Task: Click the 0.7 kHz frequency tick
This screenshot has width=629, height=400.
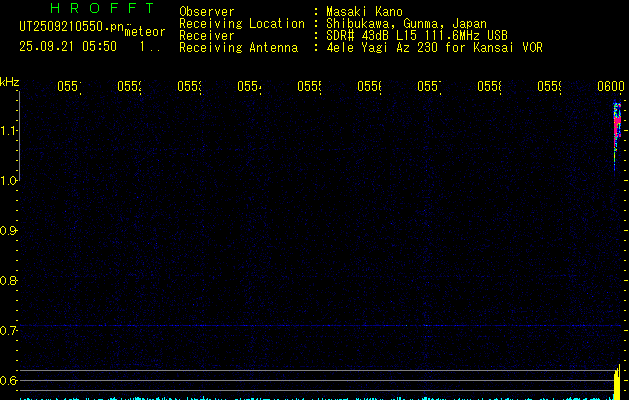Action: point(9,330)
